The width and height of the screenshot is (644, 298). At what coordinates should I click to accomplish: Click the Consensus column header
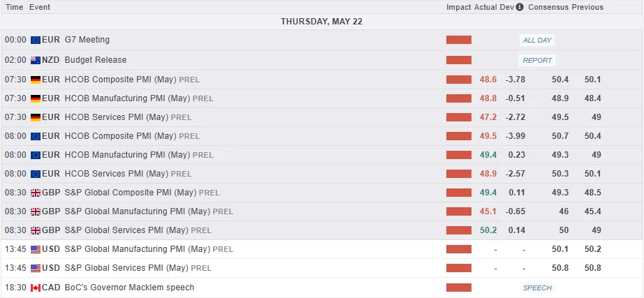pos(548,7)
